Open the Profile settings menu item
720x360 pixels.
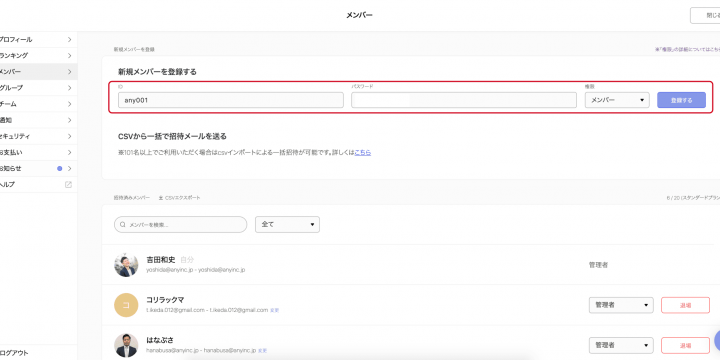(38, 39)
